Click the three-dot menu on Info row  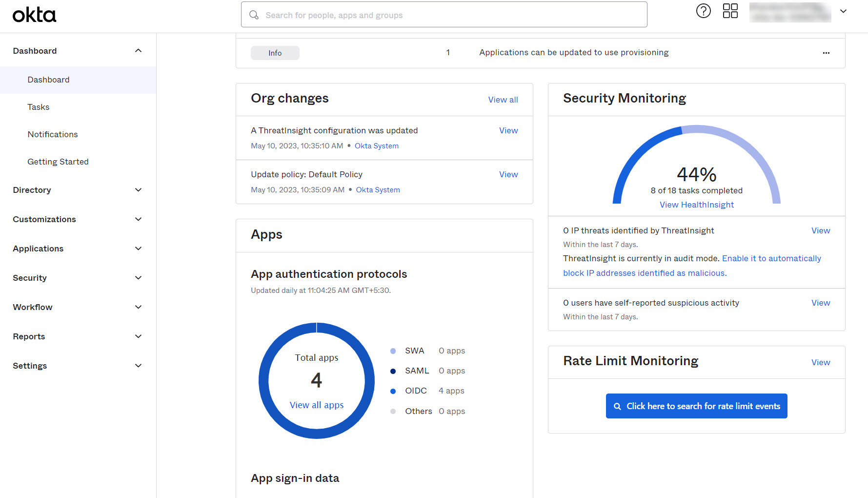click(826, 53)
